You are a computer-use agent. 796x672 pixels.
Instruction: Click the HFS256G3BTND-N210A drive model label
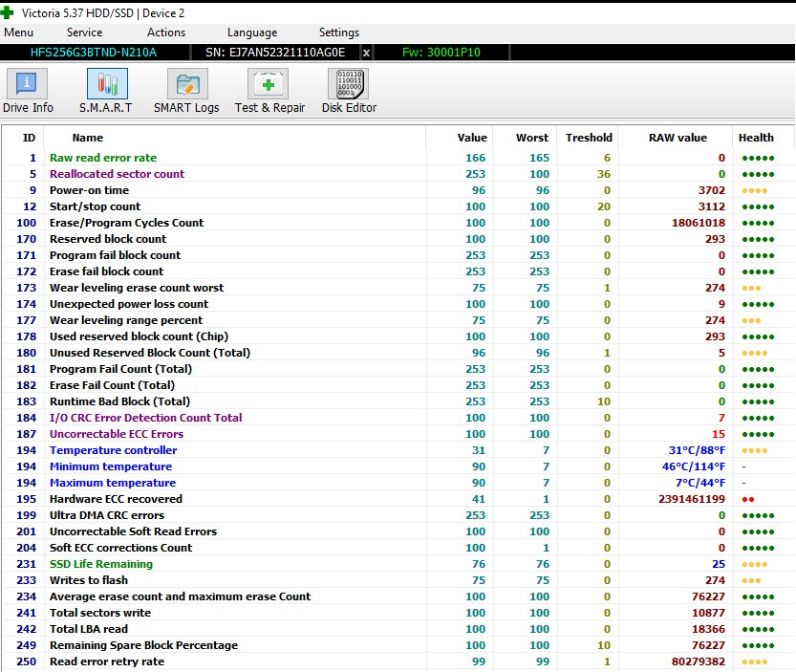pos(94,53)
